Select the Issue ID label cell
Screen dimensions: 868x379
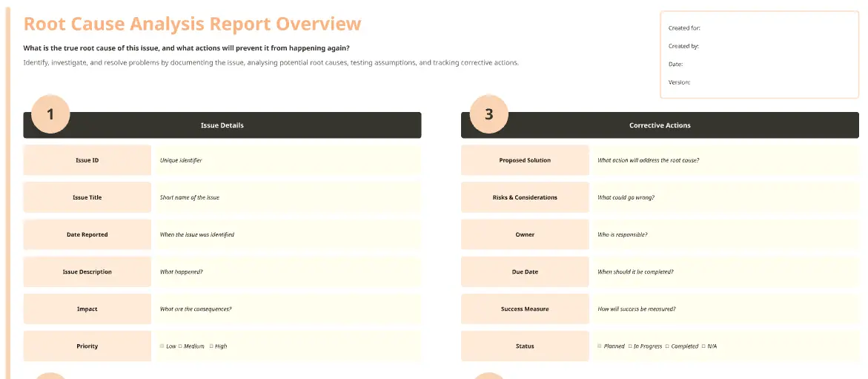pyautogui.click(x=87, y=160)
